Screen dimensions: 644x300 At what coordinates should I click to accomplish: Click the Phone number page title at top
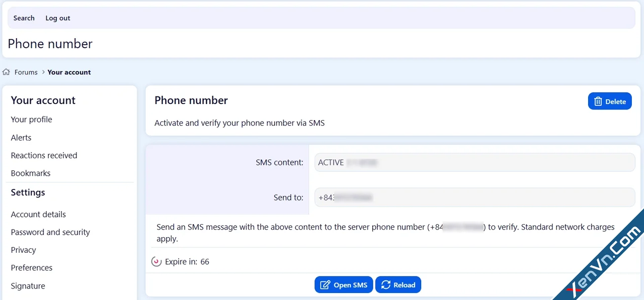50,44
